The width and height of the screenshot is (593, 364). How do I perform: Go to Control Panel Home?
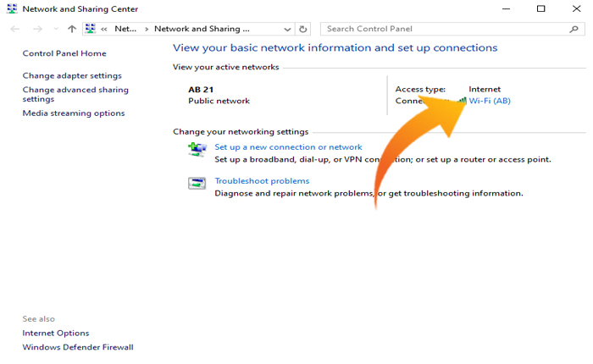[64, 53]
